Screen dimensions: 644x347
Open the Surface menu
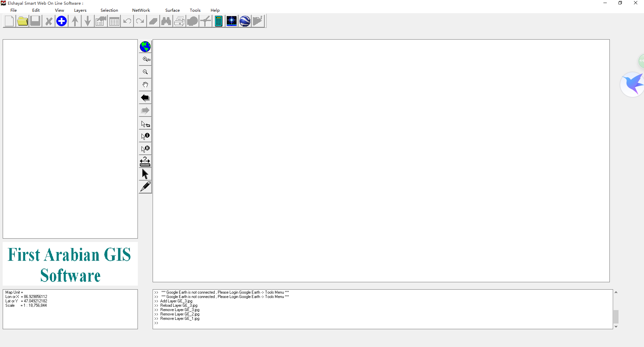(x=172, y=10)
